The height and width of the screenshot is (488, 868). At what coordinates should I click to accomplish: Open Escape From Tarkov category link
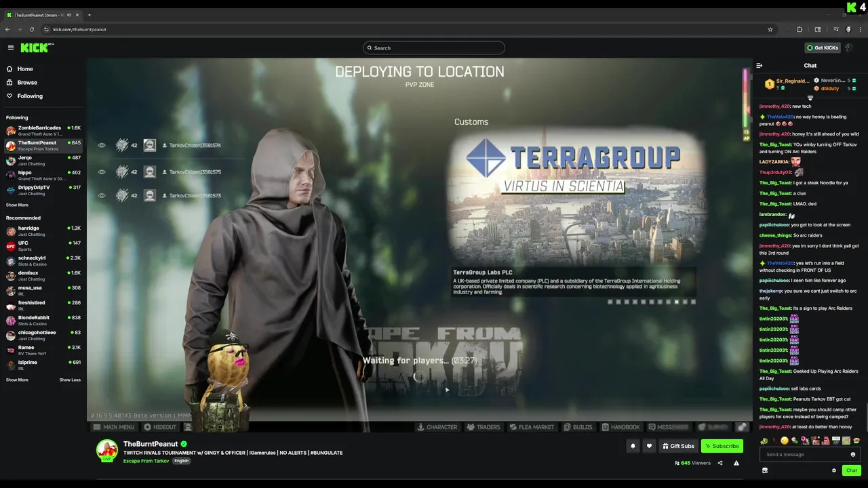[146, 461]
